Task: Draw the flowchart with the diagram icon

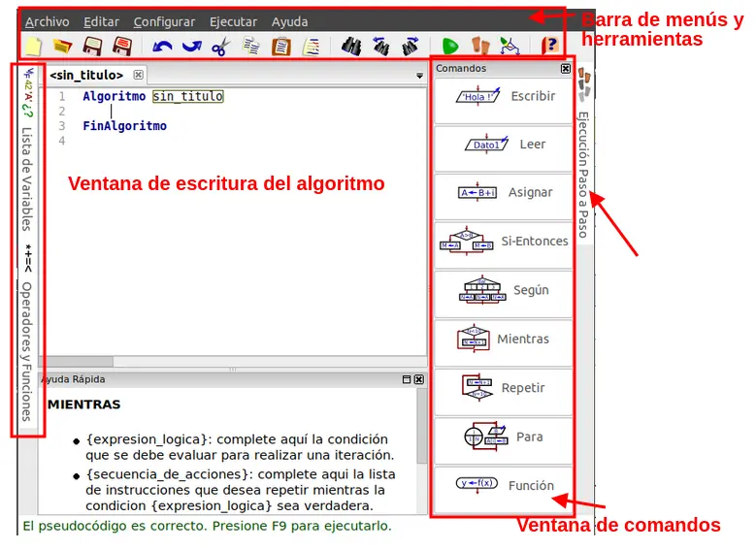Action: tap(509, 47)
